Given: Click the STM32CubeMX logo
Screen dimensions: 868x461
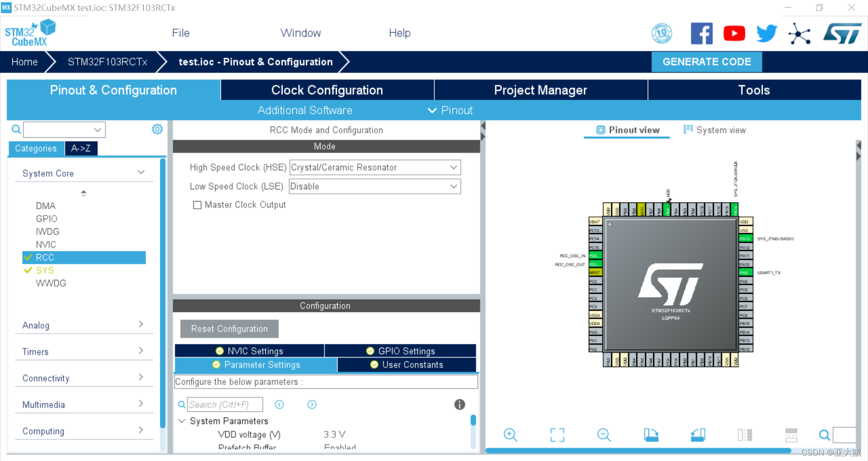Looking at the screenshot, I should click(30, 33).
